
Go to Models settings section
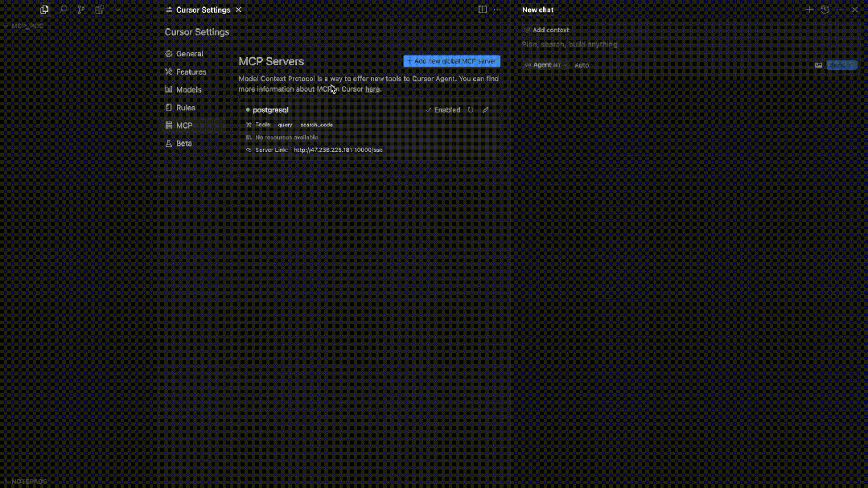point(189,89)
